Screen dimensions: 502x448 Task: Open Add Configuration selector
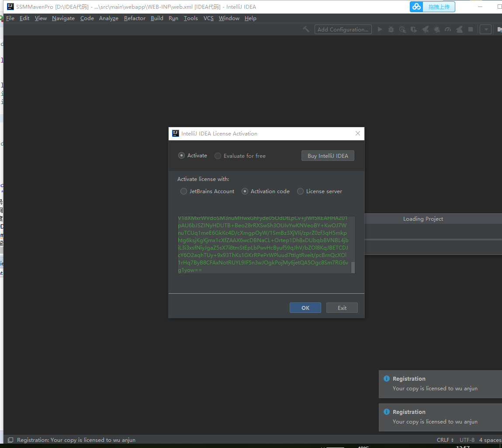click(343, 29)
